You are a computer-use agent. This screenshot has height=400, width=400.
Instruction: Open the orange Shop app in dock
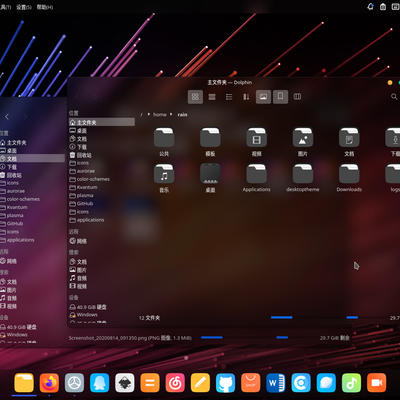point(251,383)
